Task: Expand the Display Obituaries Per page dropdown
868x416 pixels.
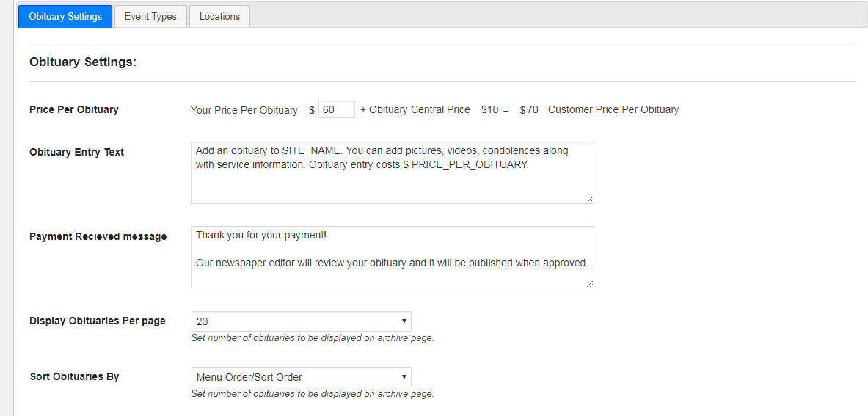Action: pos(301,321)
